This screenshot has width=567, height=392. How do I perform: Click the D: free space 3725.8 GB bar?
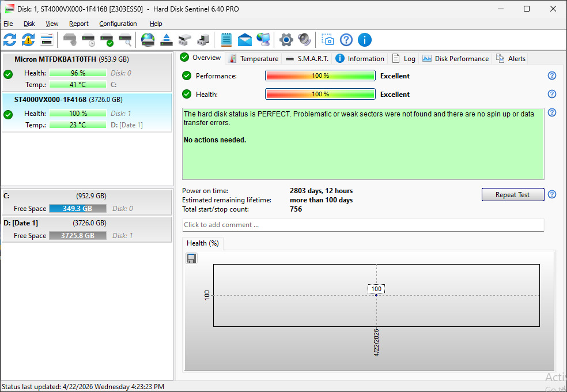(78, 236)
